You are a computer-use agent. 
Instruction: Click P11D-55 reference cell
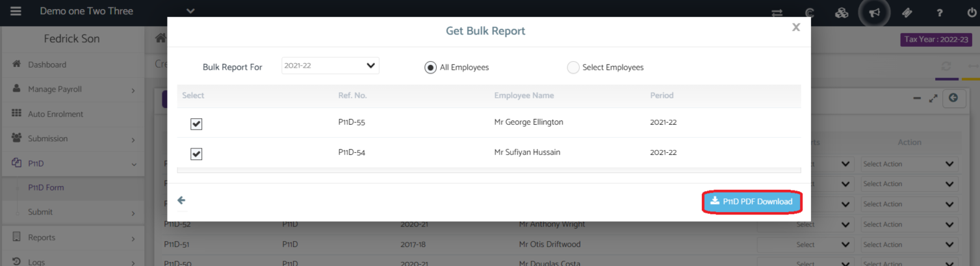[x=352, y=122]
